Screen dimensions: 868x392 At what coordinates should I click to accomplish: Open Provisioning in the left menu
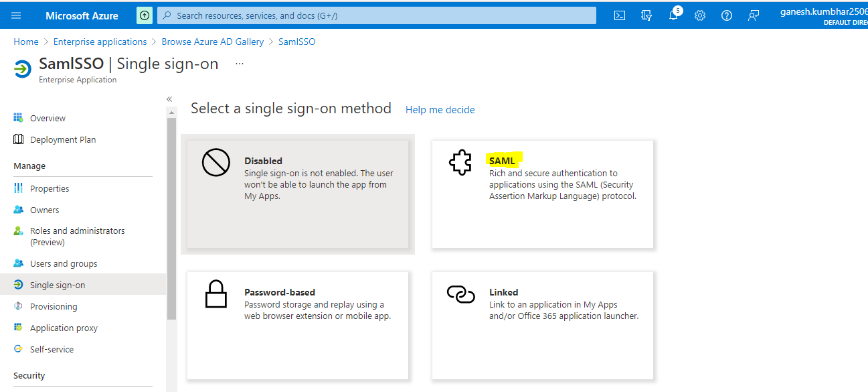(x=54, y=306)
